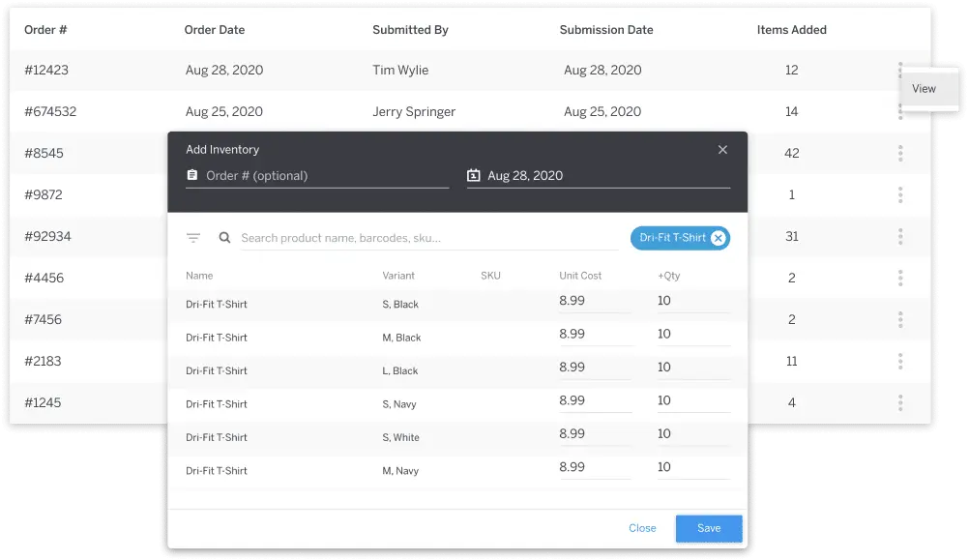The width and height of the screenshot is (969, 560).
Task: Click the clipboard icon by Order # field
Action: [x=192, y=175]
